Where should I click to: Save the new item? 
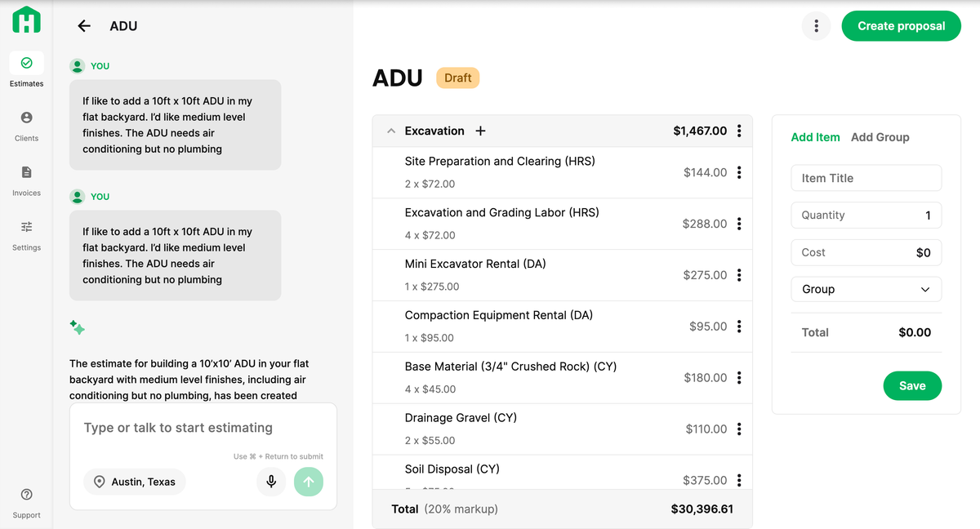coord(912,385)
